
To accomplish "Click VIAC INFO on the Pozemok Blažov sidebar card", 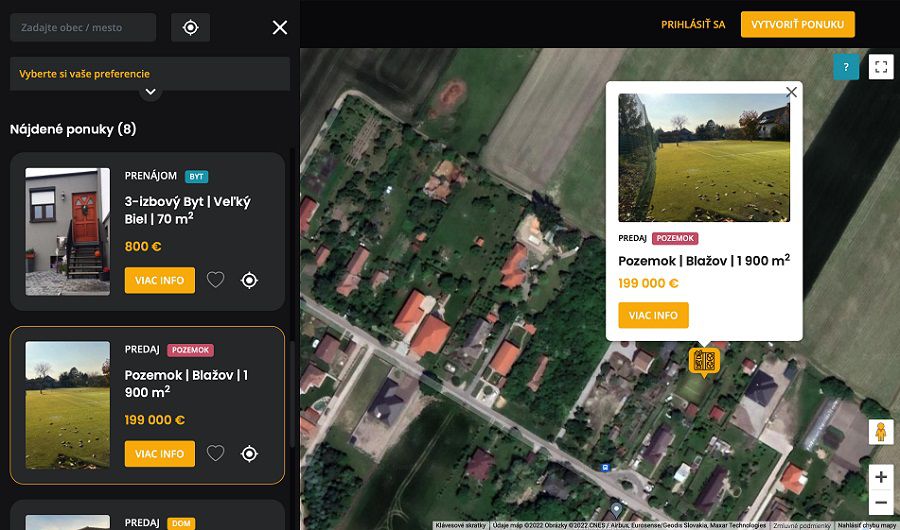I will (x=160, y=454).
